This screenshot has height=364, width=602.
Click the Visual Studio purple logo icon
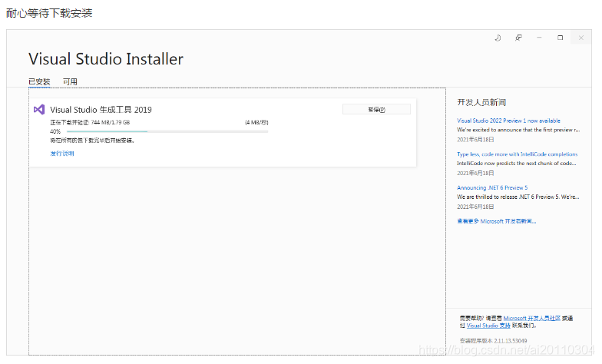pos(39,110)
